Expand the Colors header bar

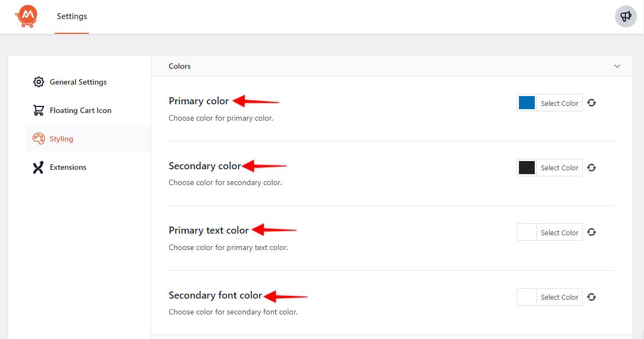coord(382,66)
